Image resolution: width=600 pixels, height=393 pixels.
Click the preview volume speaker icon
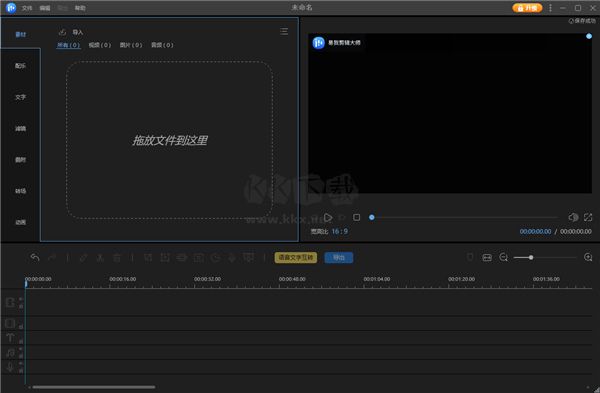pos(573,217)
